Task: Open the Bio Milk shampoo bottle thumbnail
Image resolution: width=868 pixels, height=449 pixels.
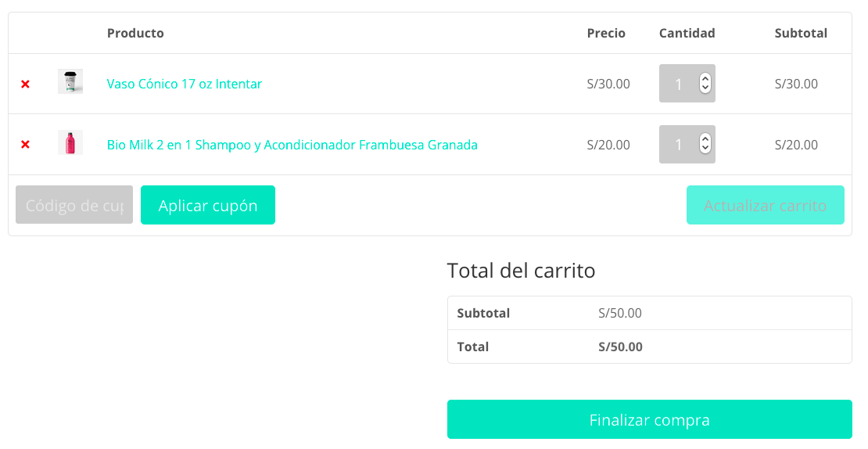Action: (x=70, y=142)
